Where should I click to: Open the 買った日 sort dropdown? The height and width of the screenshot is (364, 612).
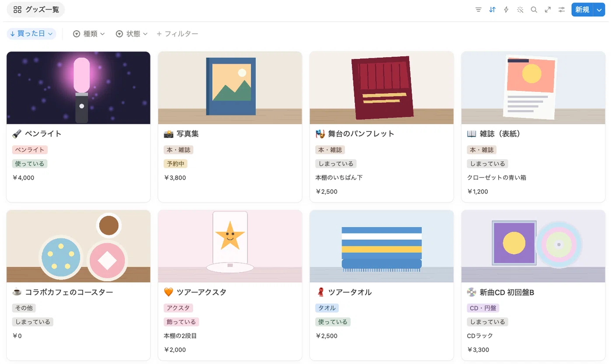(31, 34)
